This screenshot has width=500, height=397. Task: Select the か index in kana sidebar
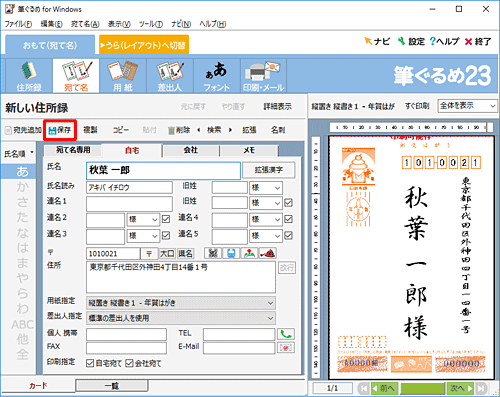pos(22,187)
